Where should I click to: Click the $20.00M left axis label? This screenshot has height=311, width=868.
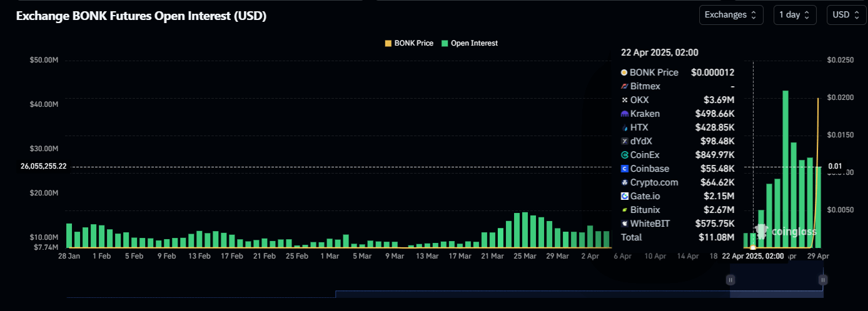pyautogui.click(x=44, y=193)
